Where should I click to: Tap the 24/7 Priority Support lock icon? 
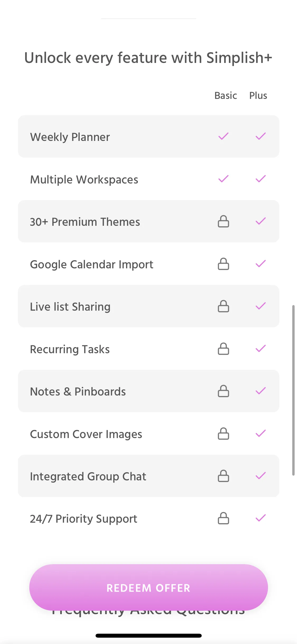click(x=223, y=518)
